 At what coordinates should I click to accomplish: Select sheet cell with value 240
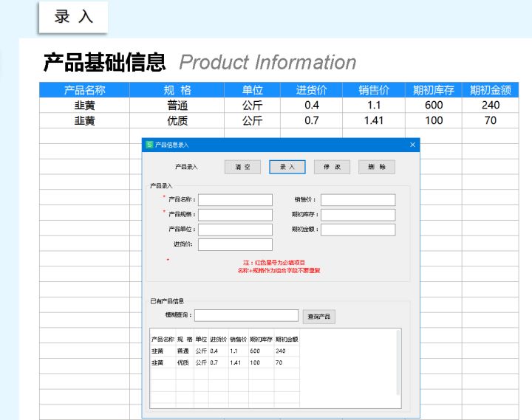tap(491, 105)
